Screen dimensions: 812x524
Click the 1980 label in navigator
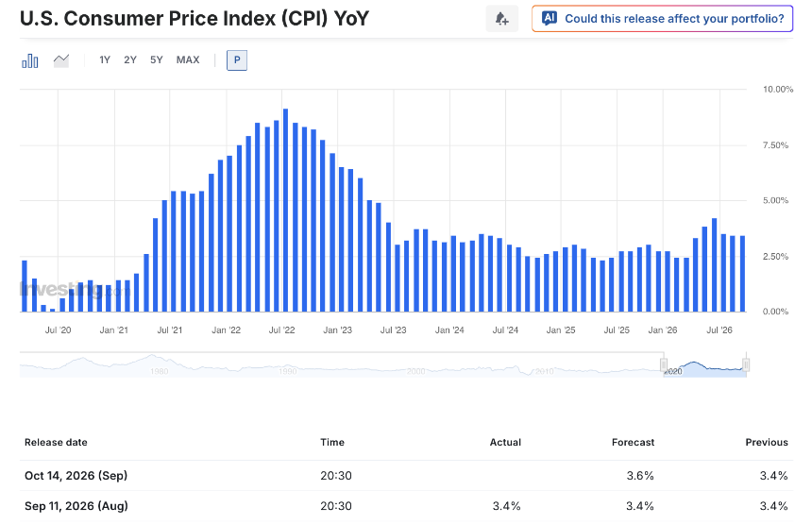[x=159, y=371]
